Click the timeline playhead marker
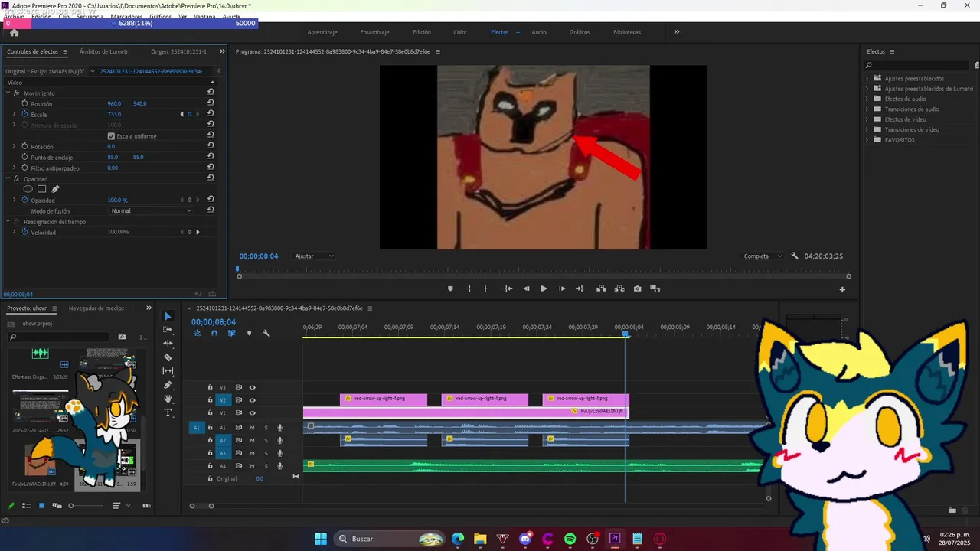The width and height of the screenshot is (980, 551). (625, 334)
